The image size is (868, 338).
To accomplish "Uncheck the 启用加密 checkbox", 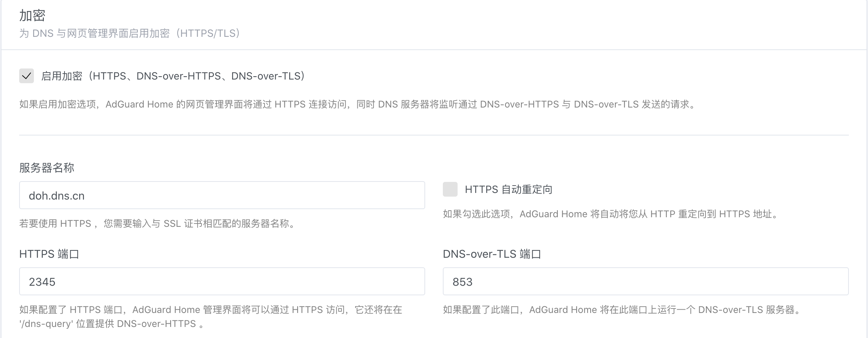I will click(27, 76).
